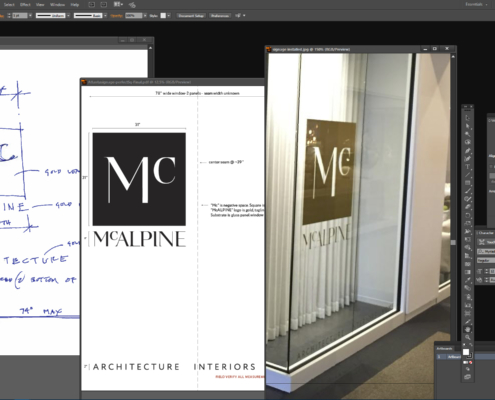Click the white Fill color swatch

[x=466, y=352]
